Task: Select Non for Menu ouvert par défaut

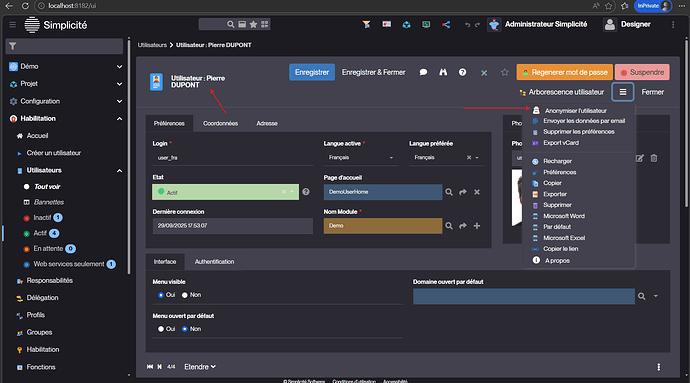Action: click(x=185, y=329)
